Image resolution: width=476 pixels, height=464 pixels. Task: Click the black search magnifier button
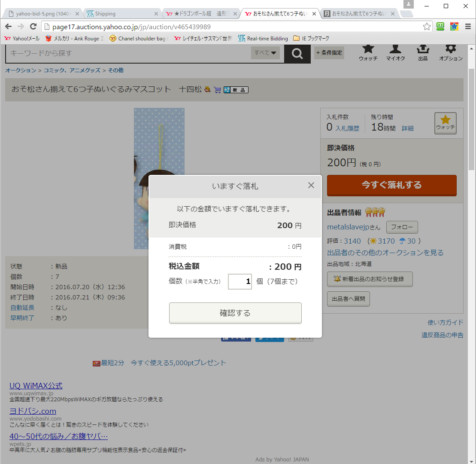click(x=297, y=54)
